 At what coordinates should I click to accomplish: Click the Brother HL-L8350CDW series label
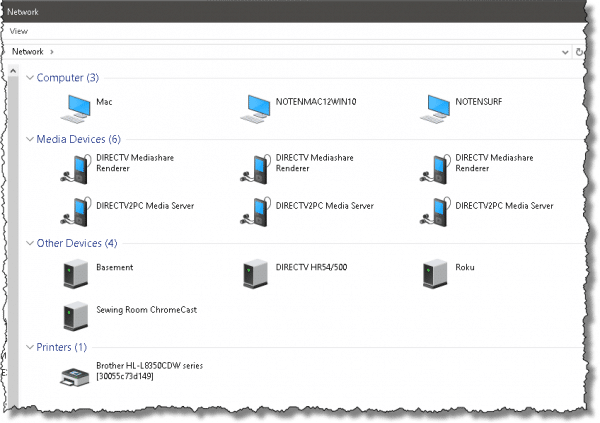tap(150, 371)
